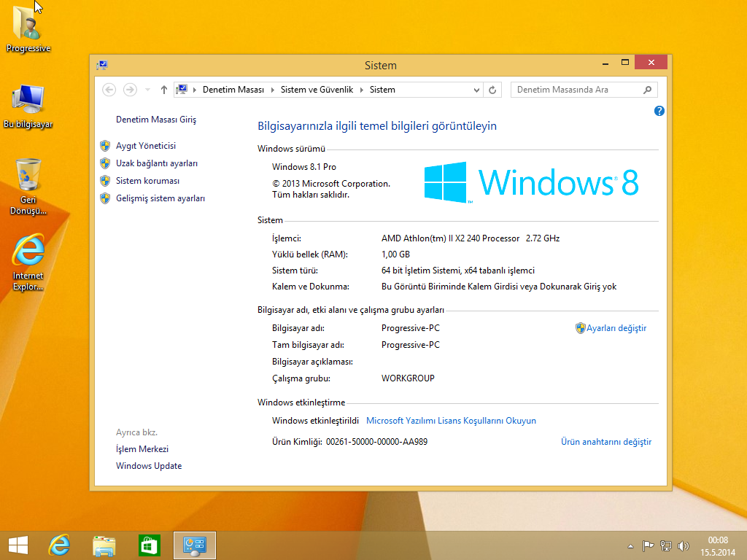
Task: Click the Windows Start button
Action: tap(18, 545)
